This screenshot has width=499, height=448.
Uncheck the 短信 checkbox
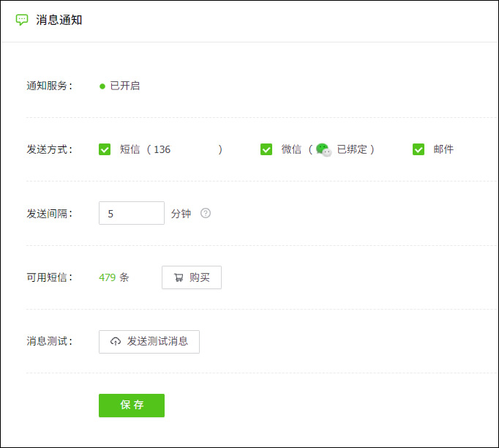[105, 149]
